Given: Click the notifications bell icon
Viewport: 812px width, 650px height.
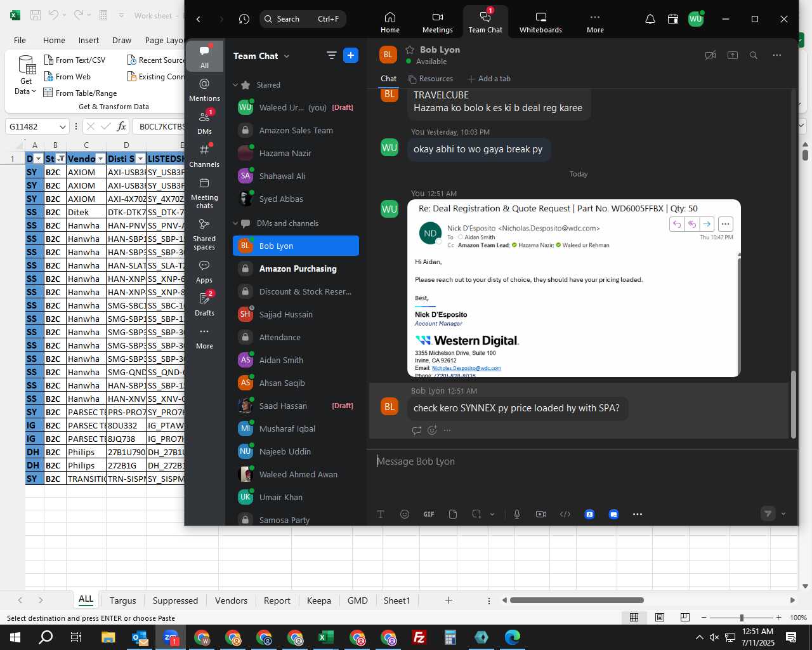Looking at the screenshot, I should pos(650,20).
